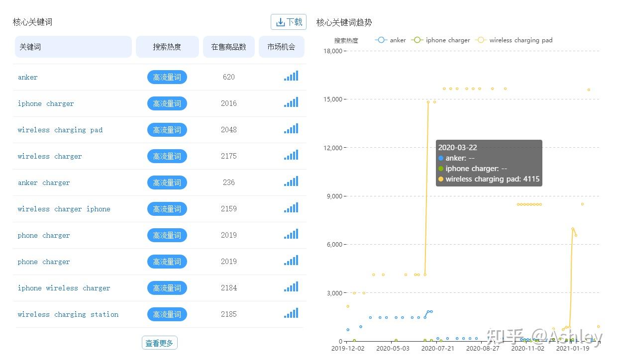Click the 查看更多 button
Screen dimensions: 618x364
click(159, 343)
